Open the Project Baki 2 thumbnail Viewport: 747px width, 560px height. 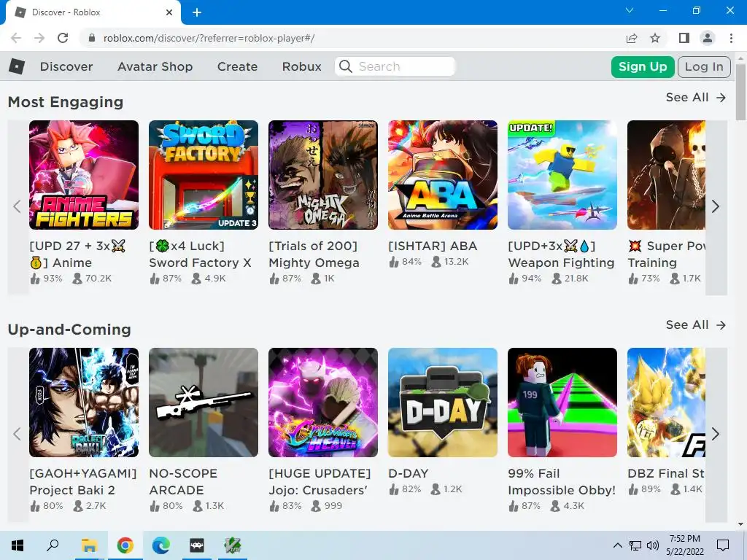(84, 402)
